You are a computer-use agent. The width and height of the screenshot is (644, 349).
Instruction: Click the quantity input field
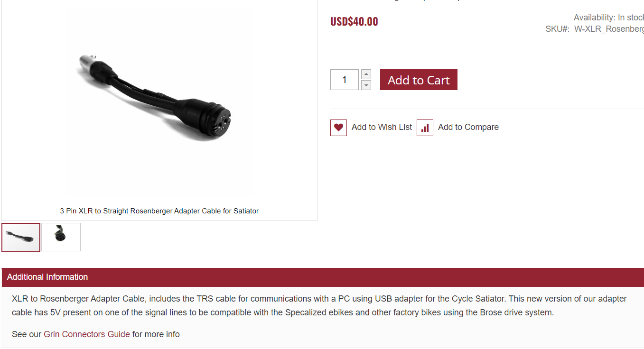click(345, 80)
